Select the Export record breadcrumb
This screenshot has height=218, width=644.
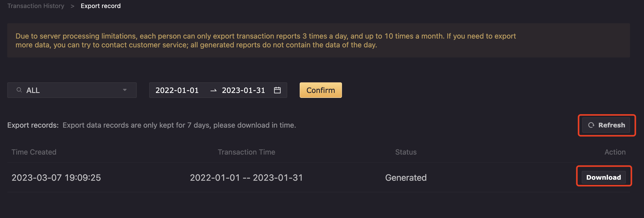(101, 6)
